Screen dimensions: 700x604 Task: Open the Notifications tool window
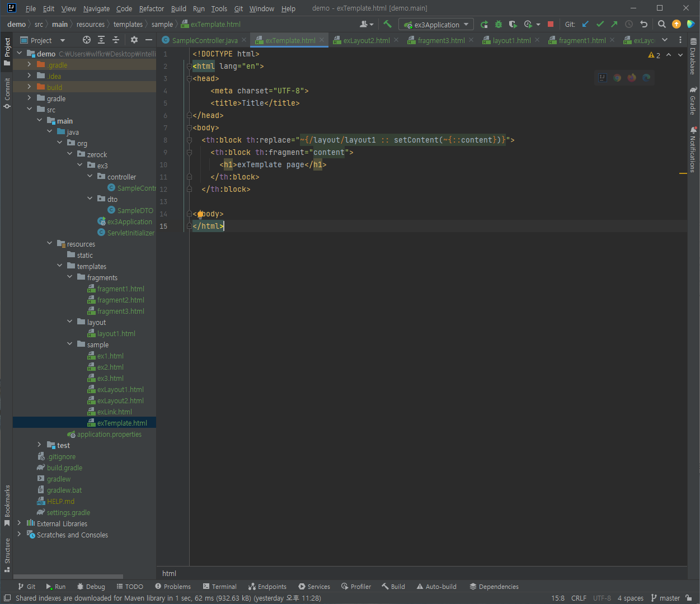[x=693, y=149]
